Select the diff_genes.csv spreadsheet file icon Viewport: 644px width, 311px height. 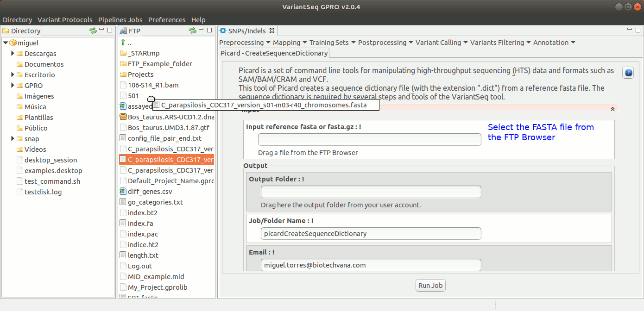click(x=123, y=192)
